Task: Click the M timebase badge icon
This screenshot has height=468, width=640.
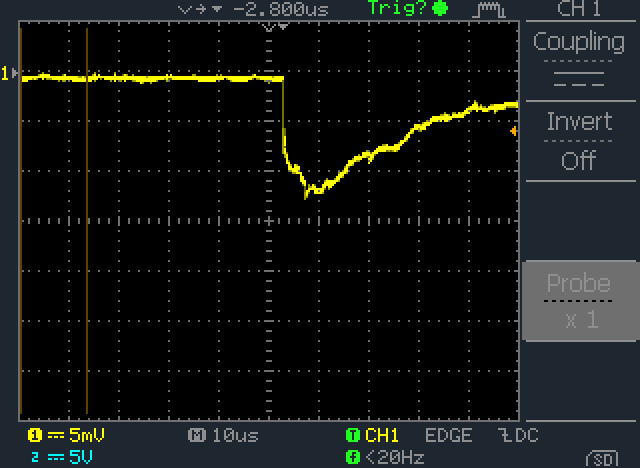Action: click(x=197, y=435)
